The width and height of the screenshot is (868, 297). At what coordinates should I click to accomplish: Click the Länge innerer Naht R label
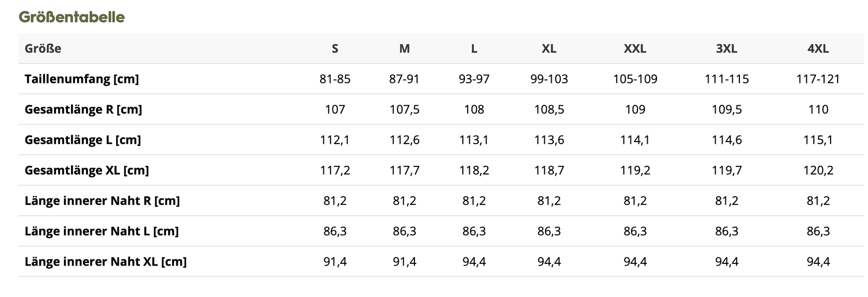coord(102,201)
